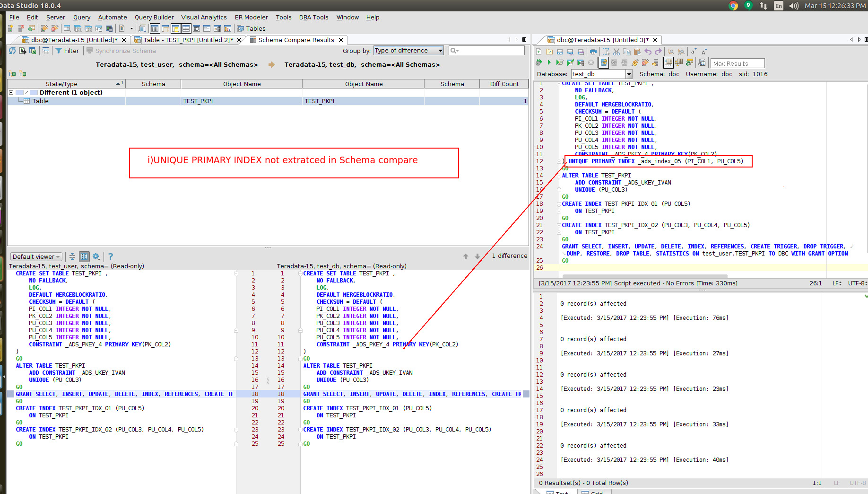
Task: Click the new script icon in SQL editor
Action: pos(539,52)
